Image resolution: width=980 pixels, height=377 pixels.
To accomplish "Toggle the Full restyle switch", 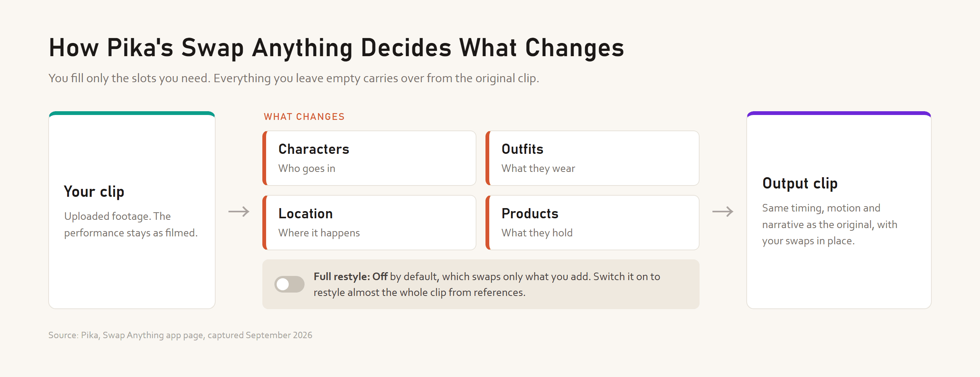I will (289, 284).
